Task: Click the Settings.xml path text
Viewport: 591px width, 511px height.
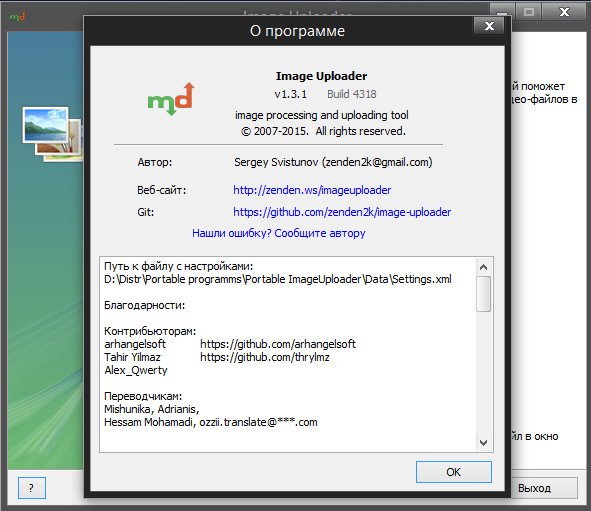Action: (277, 279)
